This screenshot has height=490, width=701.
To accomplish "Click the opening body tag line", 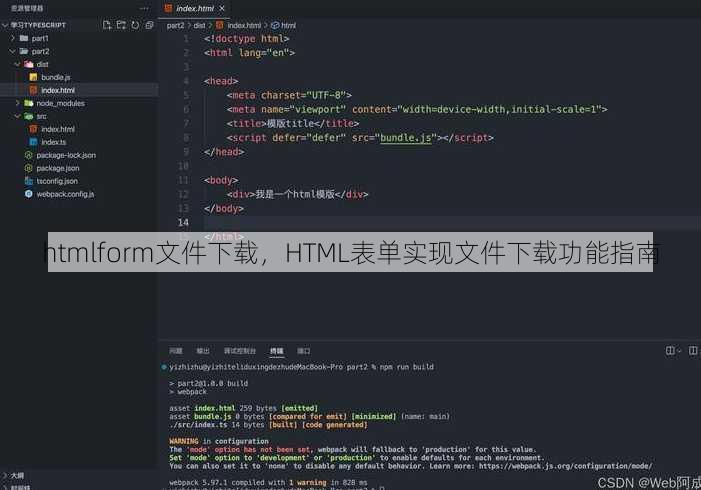I will 221,180.
